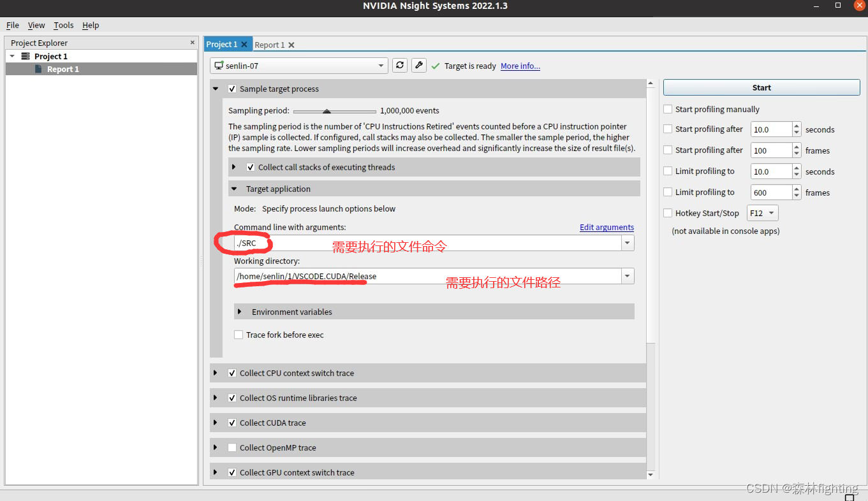Viewport: 868px width, 501px height.
Task: Increase Start profiling after frames value
Action: click(x=797, y=147)
